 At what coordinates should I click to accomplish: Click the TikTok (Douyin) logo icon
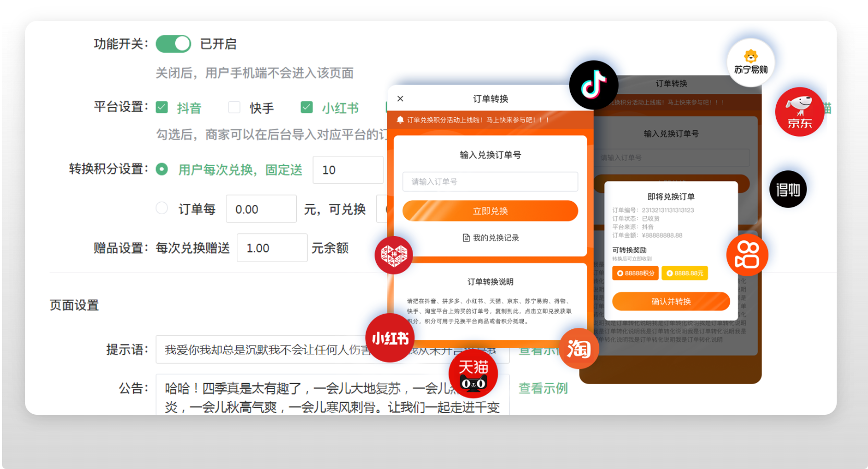pos(594,85)
